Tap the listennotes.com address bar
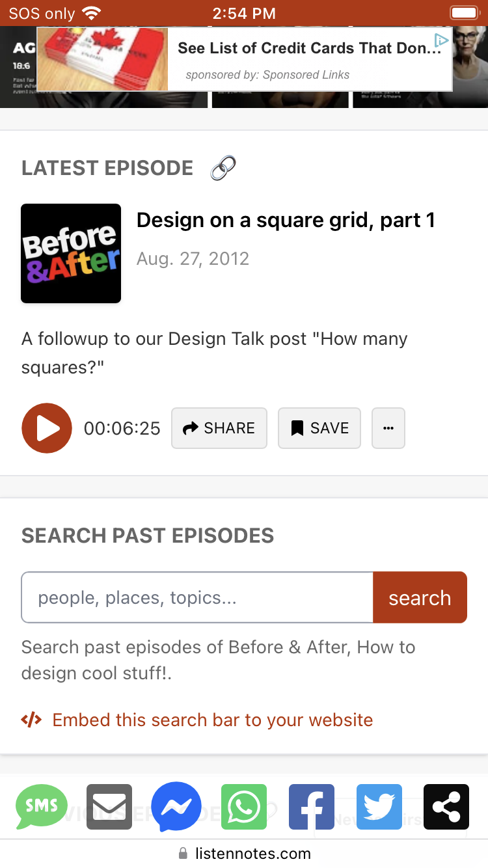This screenshot has height=868, width=488. pos(244,853)
